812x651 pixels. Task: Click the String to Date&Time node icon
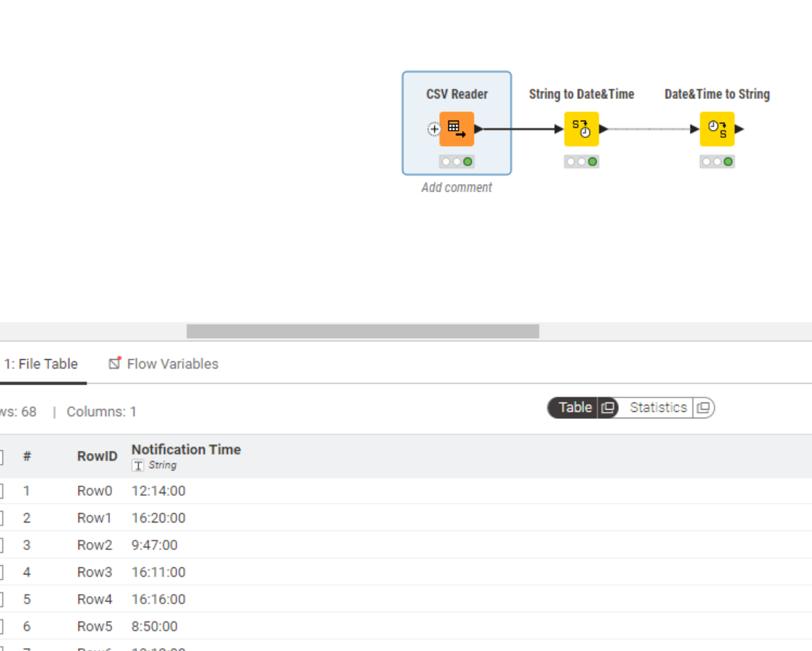581,129
